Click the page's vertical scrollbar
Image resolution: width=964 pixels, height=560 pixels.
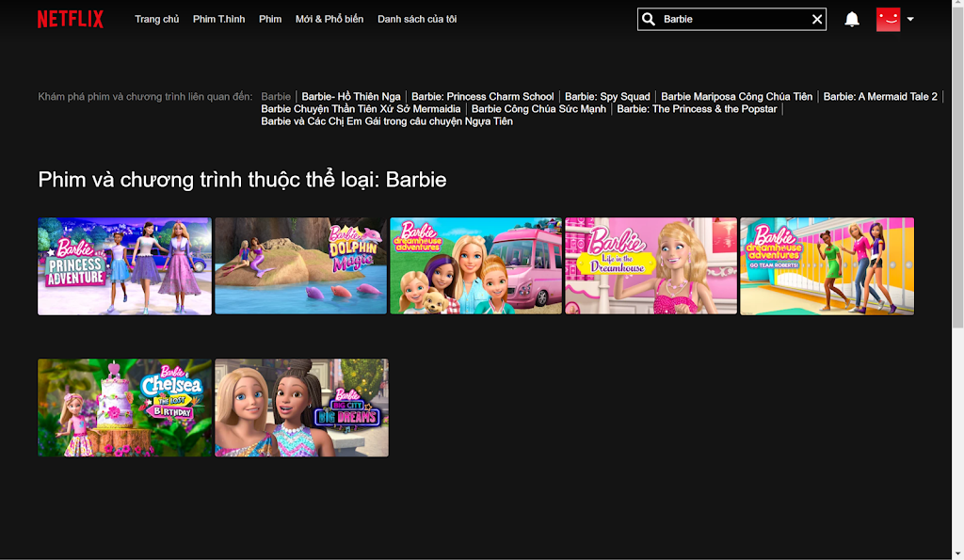pyautogui.click(x=957, y=188)
